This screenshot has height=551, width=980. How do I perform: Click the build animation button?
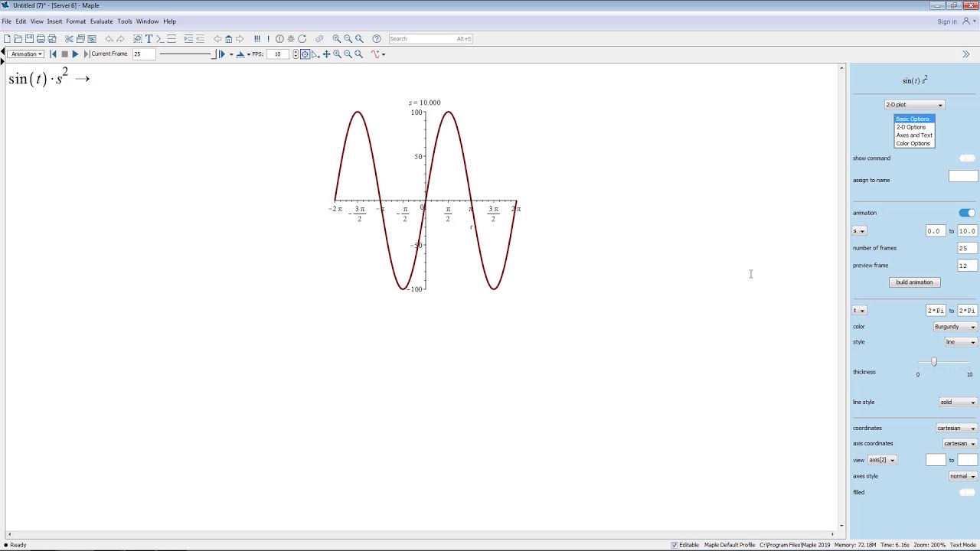coord(914,282)
